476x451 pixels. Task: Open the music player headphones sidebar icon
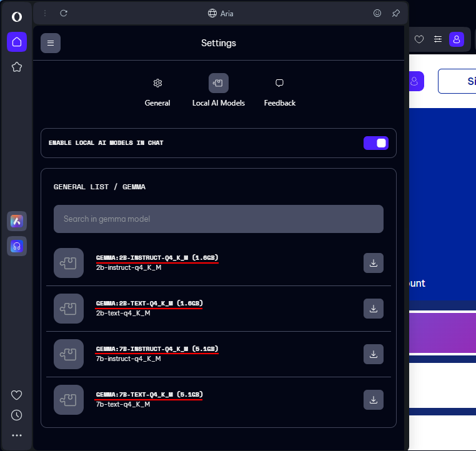point(17,246)
